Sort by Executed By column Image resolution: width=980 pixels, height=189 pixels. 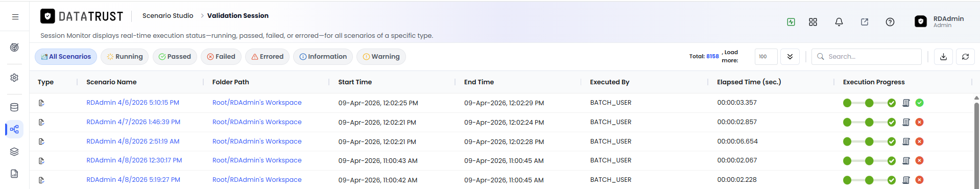click(610, 82)
